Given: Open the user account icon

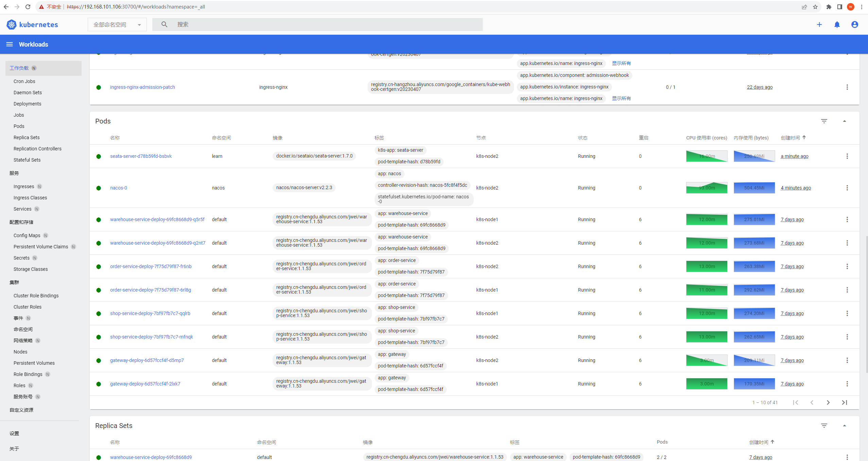Looking at the screenshot, I should [x=855, y=24].
